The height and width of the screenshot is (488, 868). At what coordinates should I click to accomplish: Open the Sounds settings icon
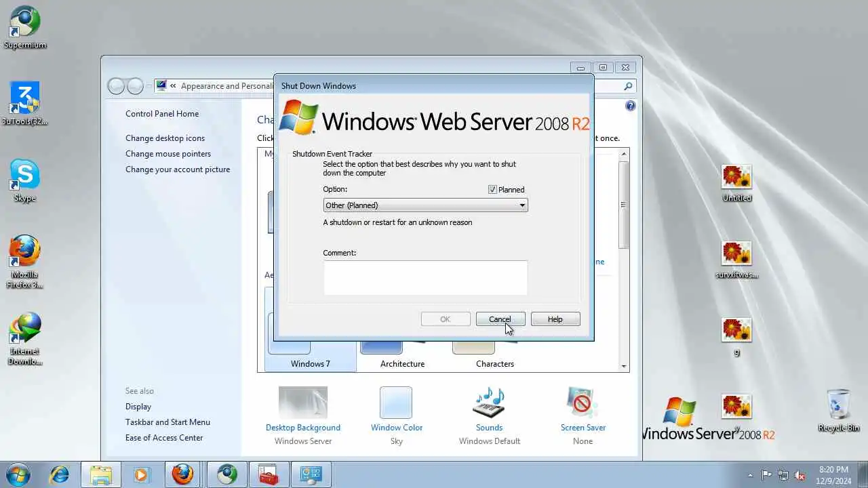tap(489, 403)
